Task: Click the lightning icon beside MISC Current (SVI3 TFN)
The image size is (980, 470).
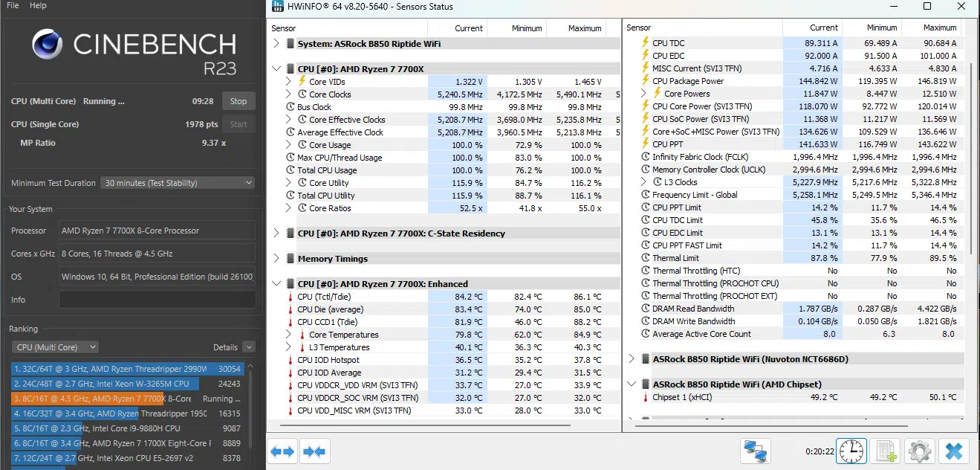Action: click(x=645, y=68)
